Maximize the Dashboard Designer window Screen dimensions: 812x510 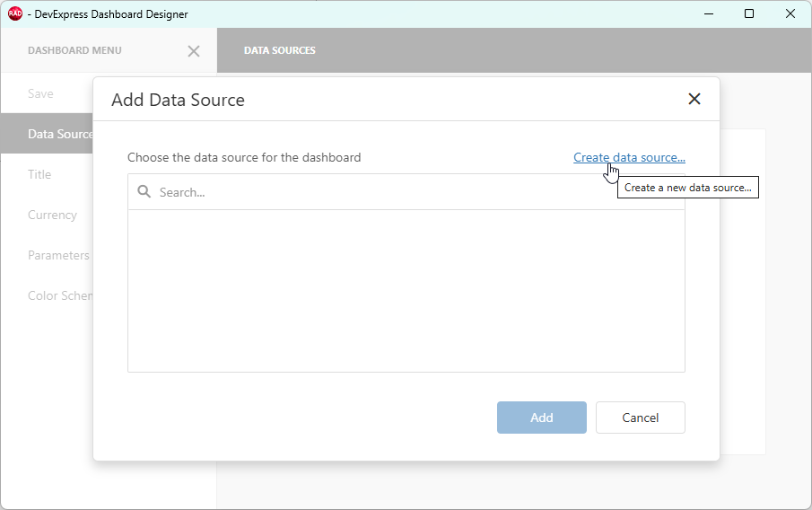(x=749, y=14)
